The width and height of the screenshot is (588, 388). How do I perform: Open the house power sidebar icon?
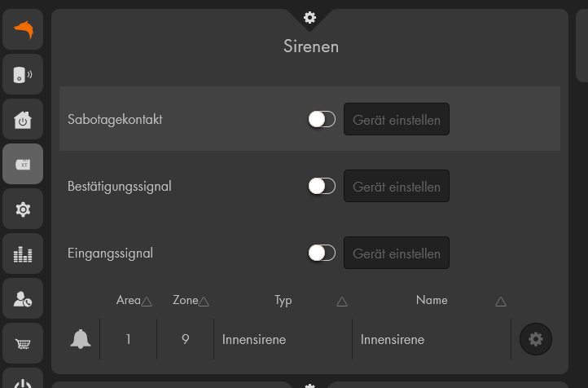point(23,120)
